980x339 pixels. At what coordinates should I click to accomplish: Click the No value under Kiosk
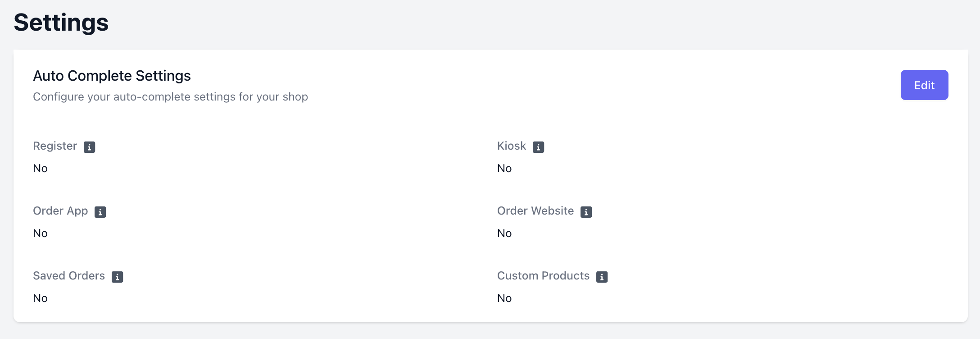[x=504, y=169]
